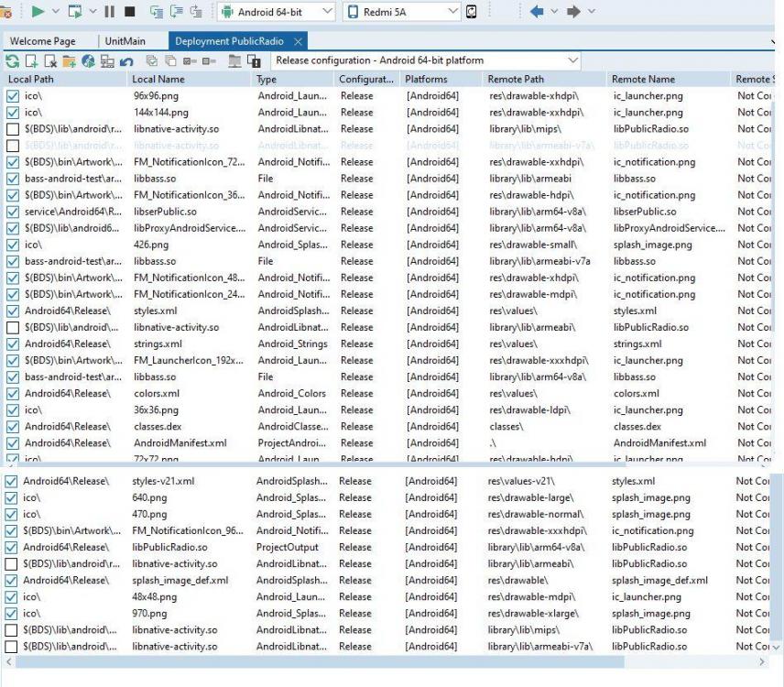Stop the program with the black square
Image resolution: width=784 pixels, height=687 pixels.
point(129,11)
